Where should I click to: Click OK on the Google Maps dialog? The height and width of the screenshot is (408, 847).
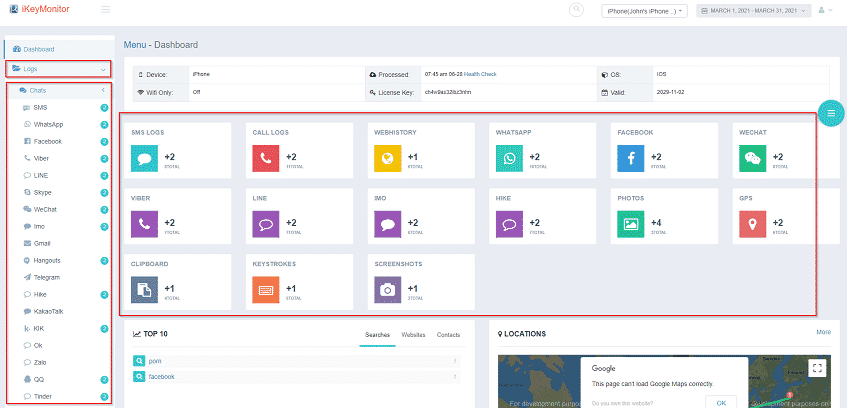click(x=721, y=403)
